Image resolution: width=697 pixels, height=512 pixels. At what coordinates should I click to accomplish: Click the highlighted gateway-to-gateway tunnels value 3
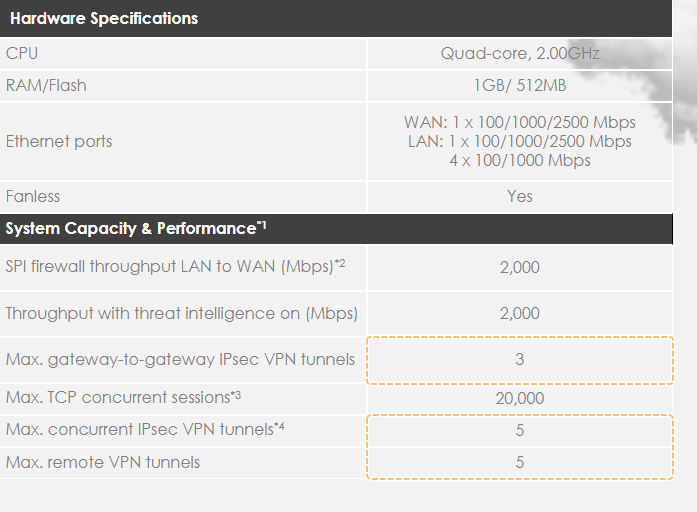point(519,359)
